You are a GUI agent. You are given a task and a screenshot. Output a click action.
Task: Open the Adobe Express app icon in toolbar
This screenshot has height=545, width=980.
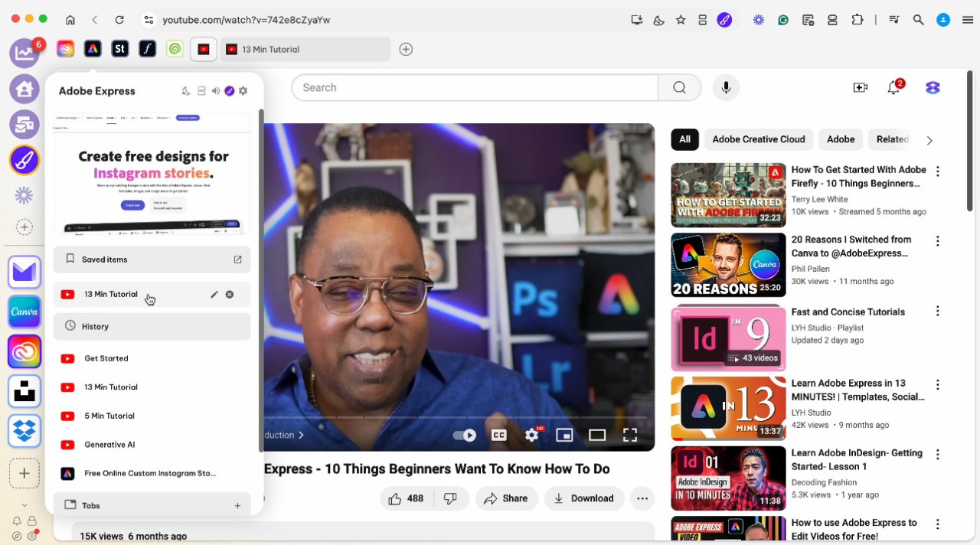point(93,49)
